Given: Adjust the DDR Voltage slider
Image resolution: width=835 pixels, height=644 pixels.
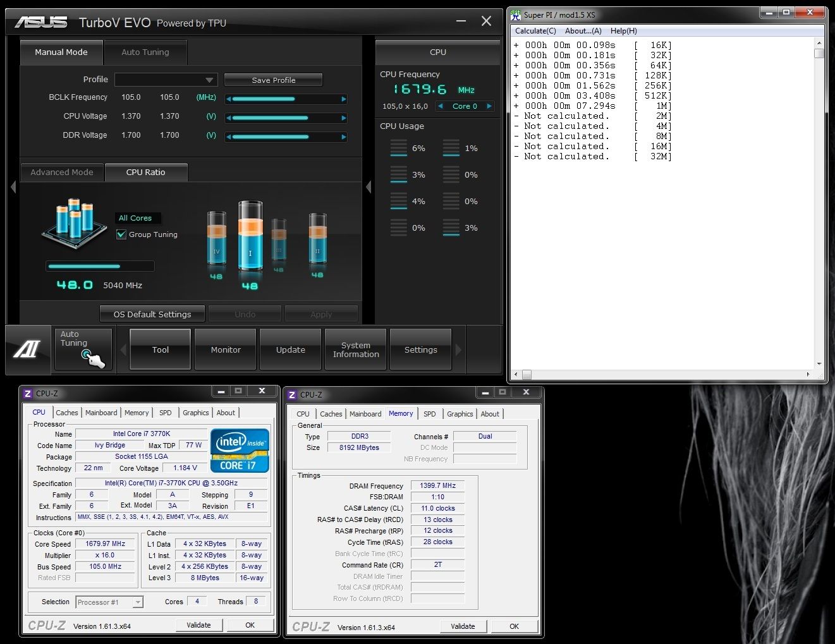Looking at the screenshot, I should [x=286, y=137].
